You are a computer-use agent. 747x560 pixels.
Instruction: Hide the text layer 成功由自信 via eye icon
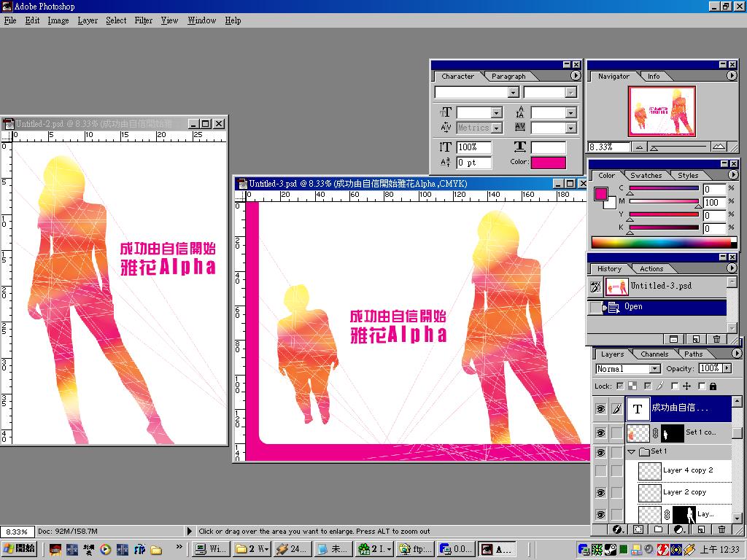coord(600,408)
